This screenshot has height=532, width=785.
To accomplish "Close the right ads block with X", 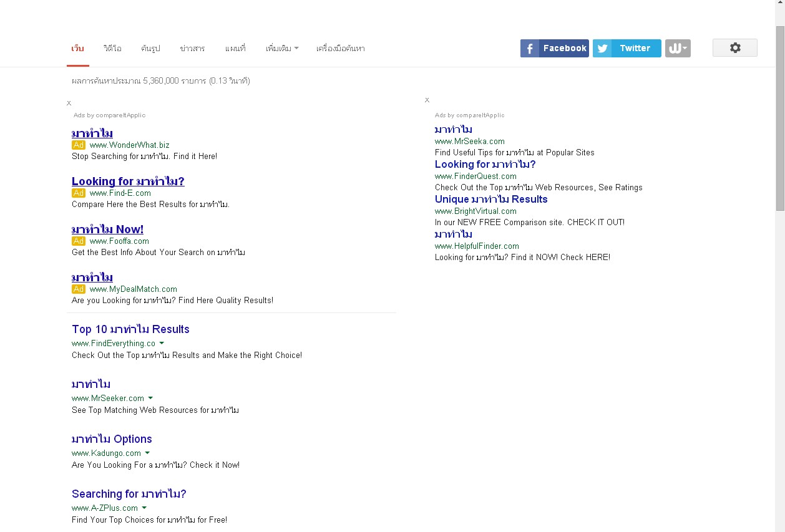I will click(x=427, y=100).
